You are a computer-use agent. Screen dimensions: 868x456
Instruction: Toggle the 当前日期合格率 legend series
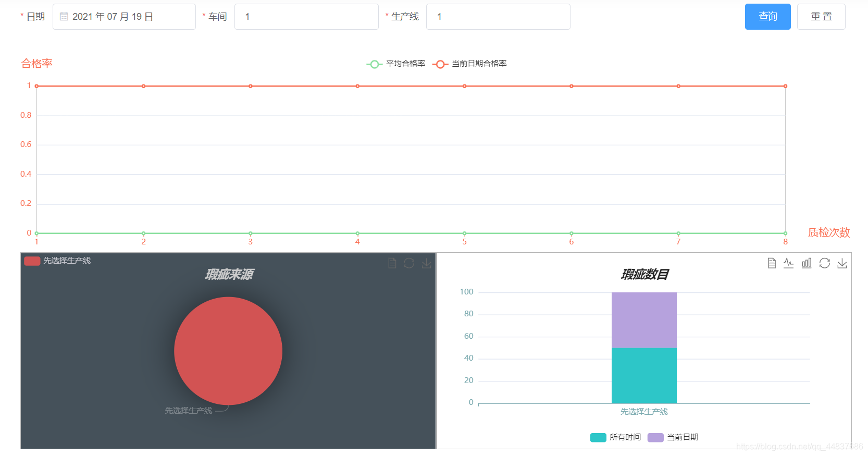coord(469,64)
